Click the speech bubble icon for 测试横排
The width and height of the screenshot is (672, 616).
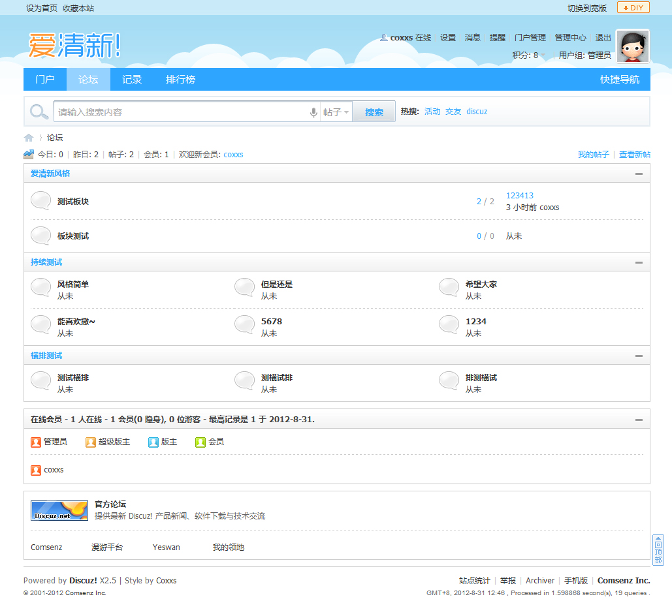click(x=41, y=381)
